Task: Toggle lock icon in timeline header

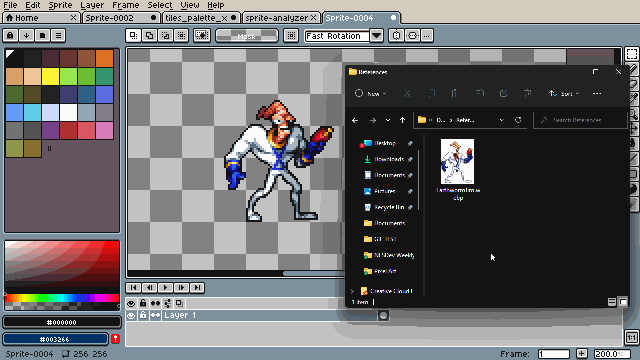Action: pos(143,303)
